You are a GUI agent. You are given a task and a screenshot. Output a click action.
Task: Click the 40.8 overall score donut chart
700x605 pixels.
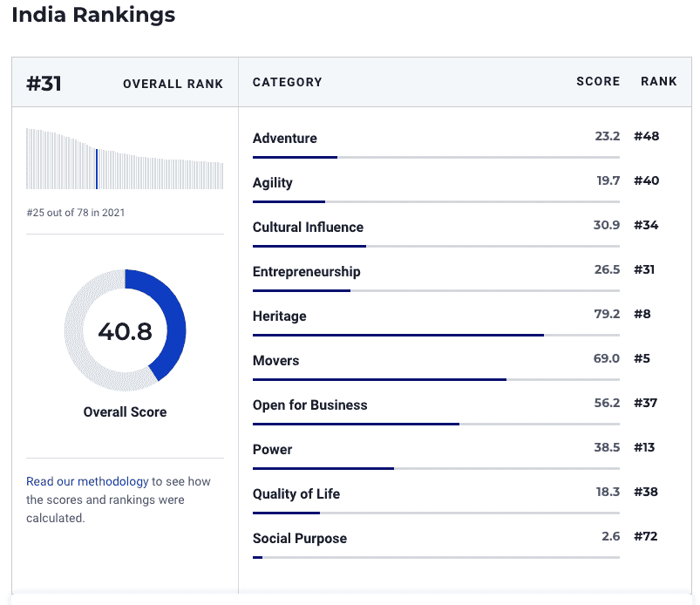(x=125, y=330)
